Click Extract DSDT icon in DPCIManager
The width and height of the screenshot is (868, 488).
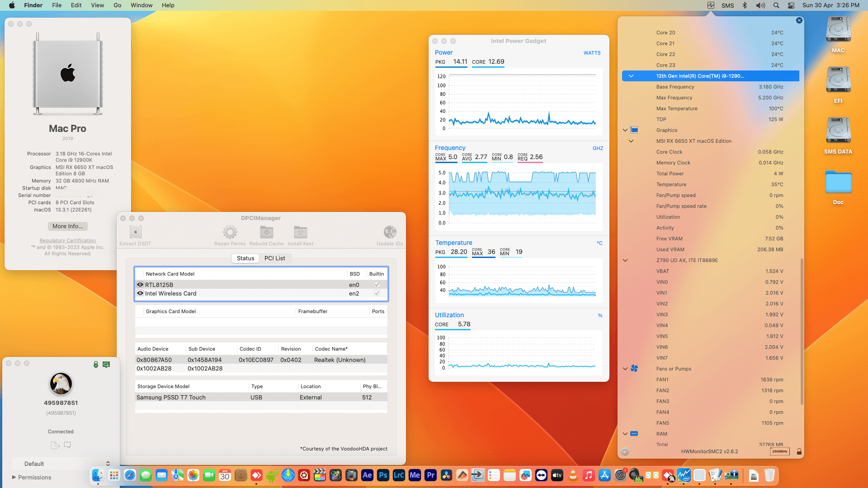[135, 232]
